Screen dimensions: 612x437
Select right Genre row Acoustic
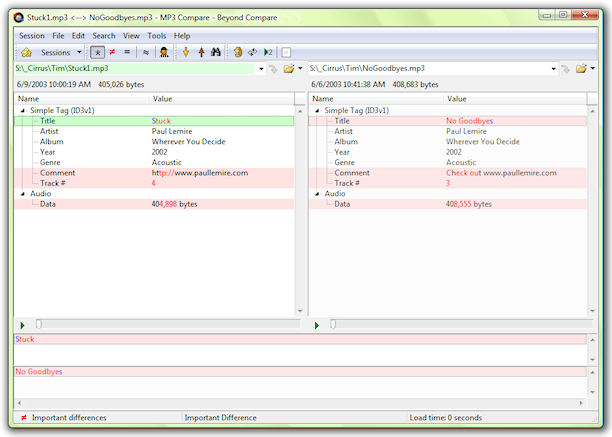(448, 163)
